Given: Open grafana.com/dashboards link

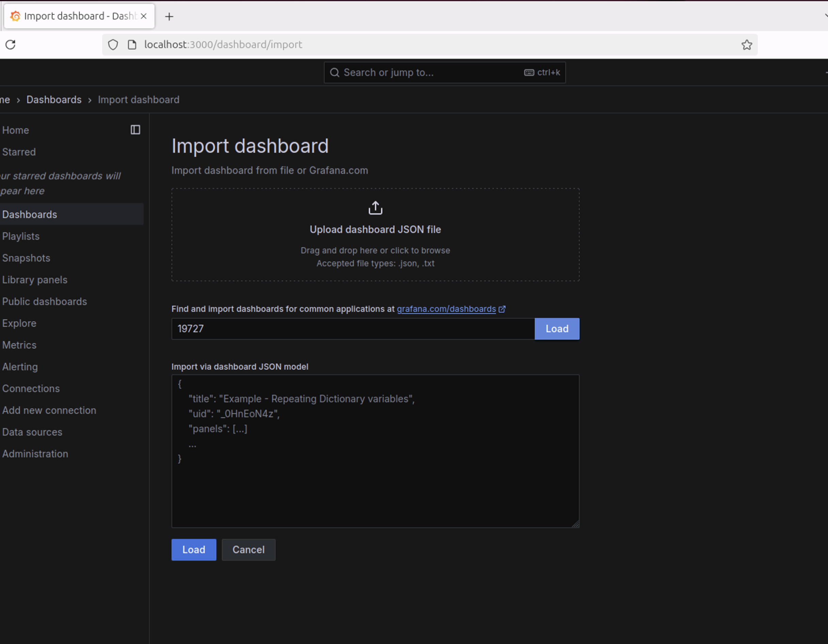Looking at the screenshot, I should coord(446,309).
